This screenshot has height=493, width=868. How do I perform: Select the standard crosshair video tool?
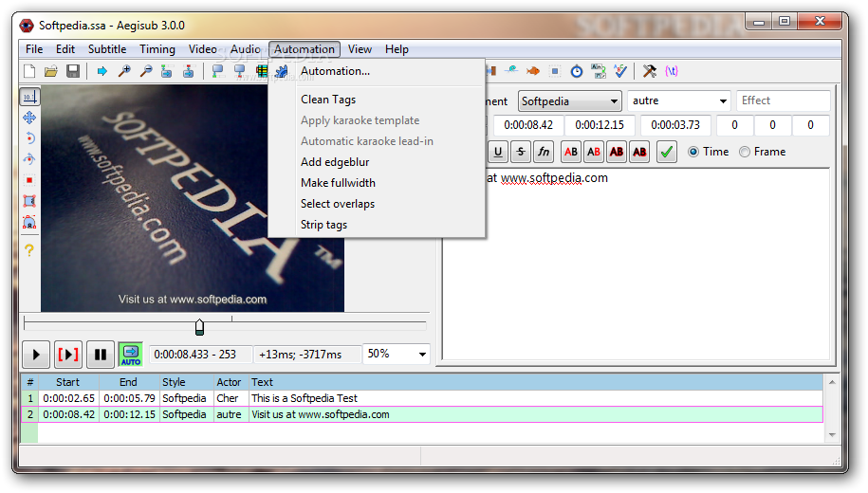click(x=29, y=97)
